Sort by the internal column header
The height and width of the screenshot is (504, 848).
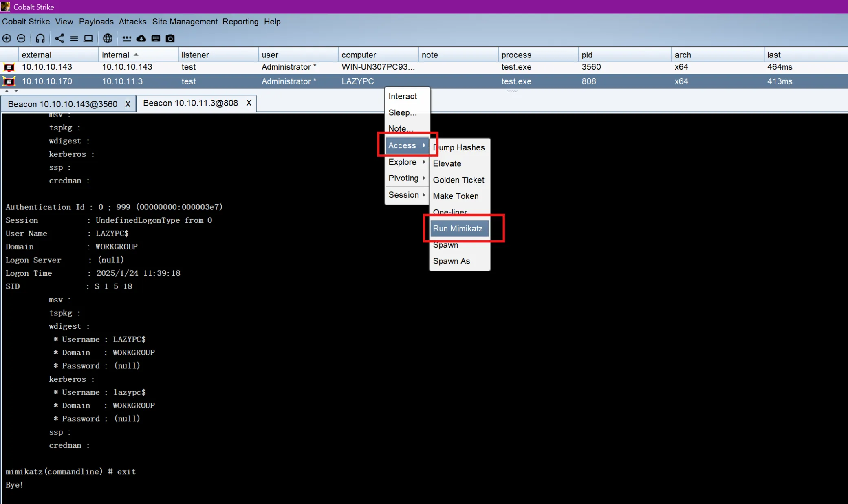point(138,55)
